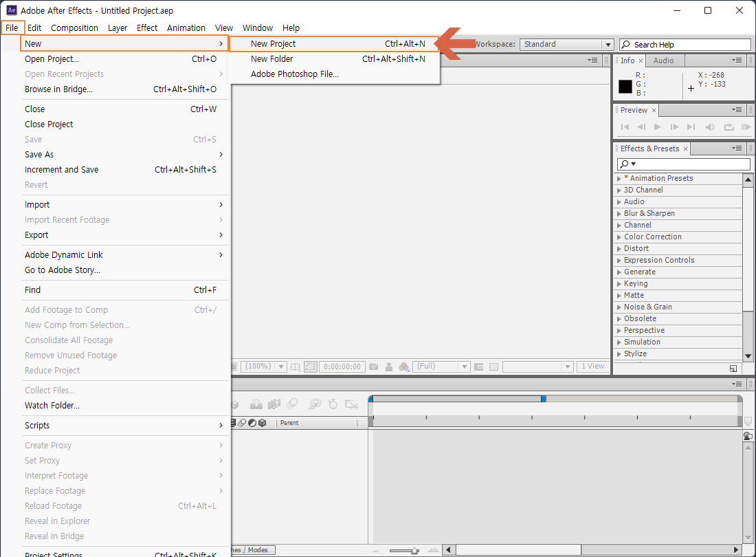Expand the Animation Presets category
This screenshot has height=557, width=756.
(619, 178)
